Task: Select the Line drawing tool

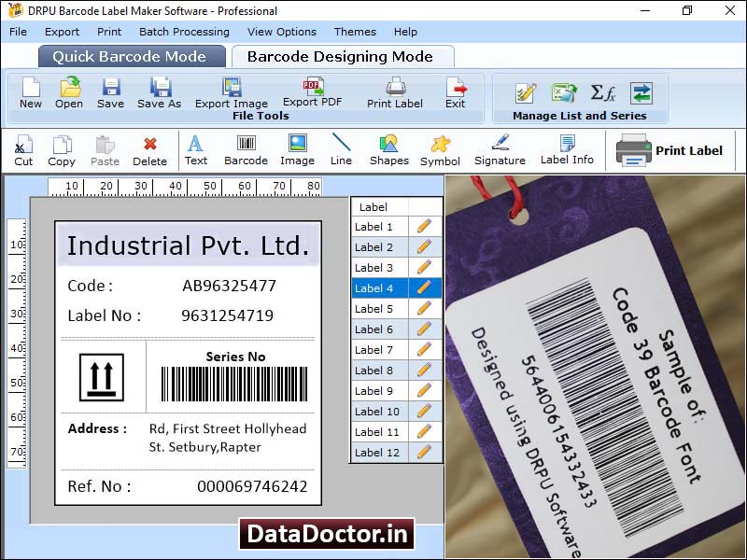Action: [x=341, y=149]
